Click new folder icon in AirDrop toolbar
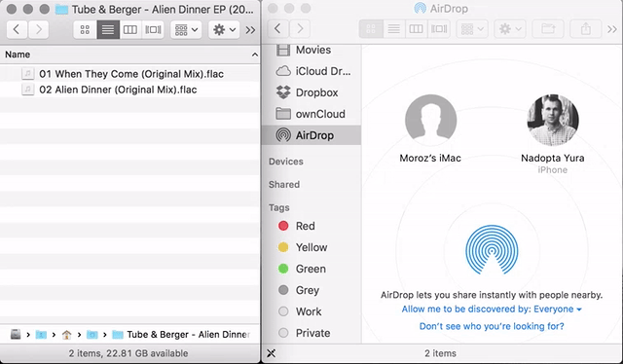 [x=548, y=28]
